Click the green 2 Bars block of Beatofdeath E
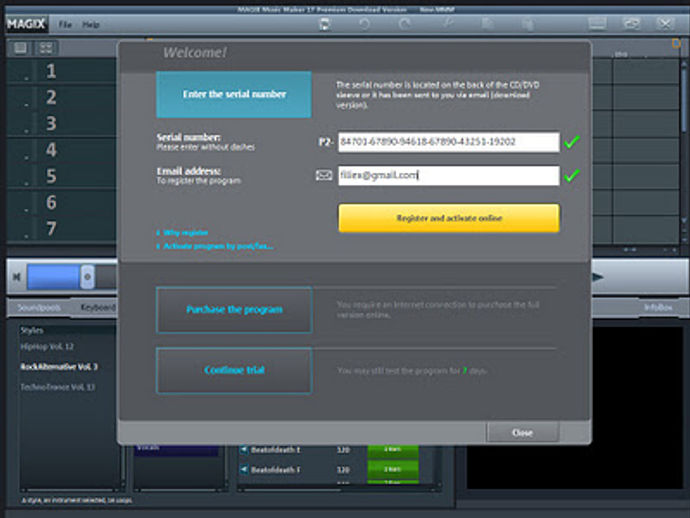Image resolution: width=690 pixels, height=518 pixels. point(393,450)
